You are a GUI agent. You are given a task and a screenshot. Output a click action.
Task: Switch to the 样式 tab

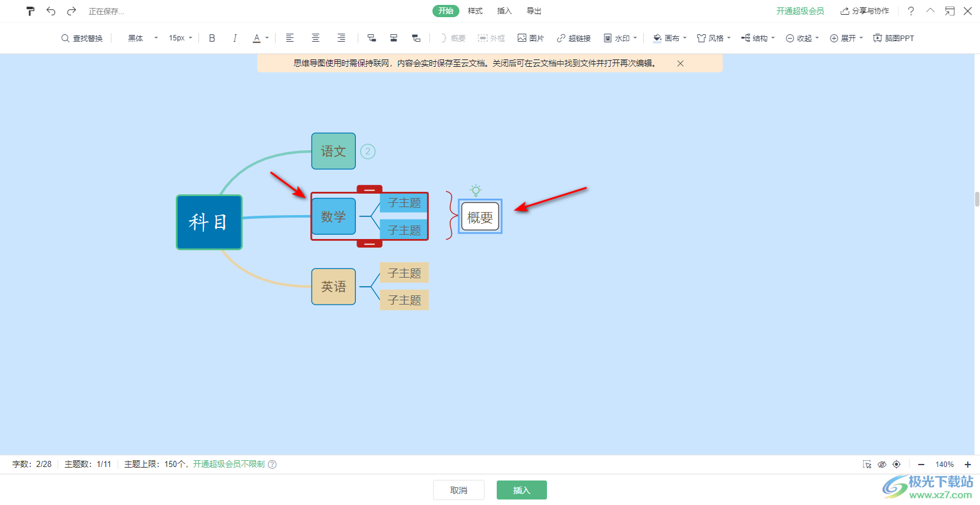[475, 11]
